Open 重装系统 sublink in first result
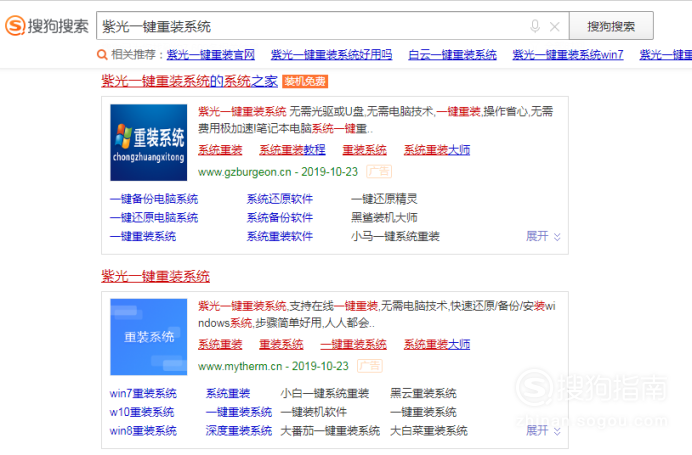692x455 pixels. [x=365, y=150]
